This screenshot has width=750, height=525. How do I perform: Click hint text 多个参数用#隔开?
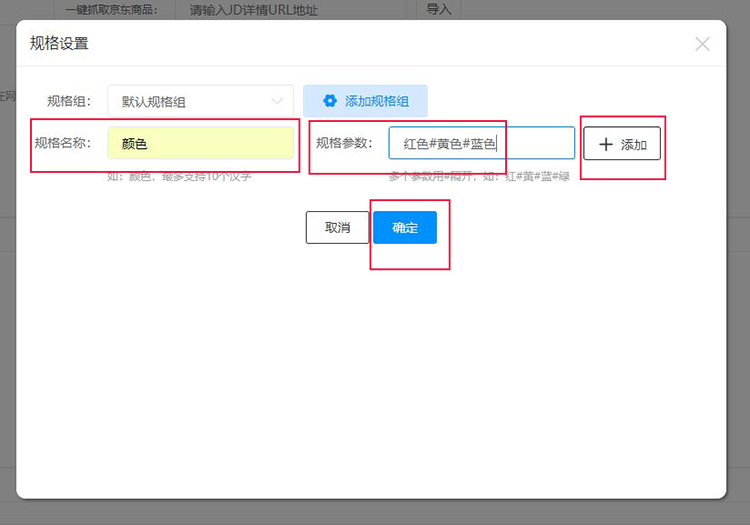(x=430, y=176)
